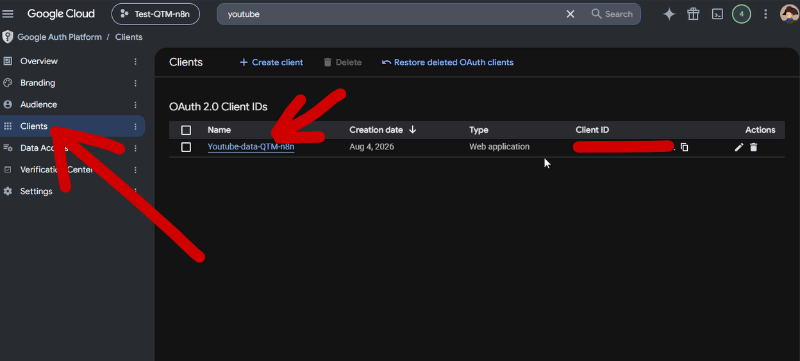Click the Clients grid icon

coord(8,126)
